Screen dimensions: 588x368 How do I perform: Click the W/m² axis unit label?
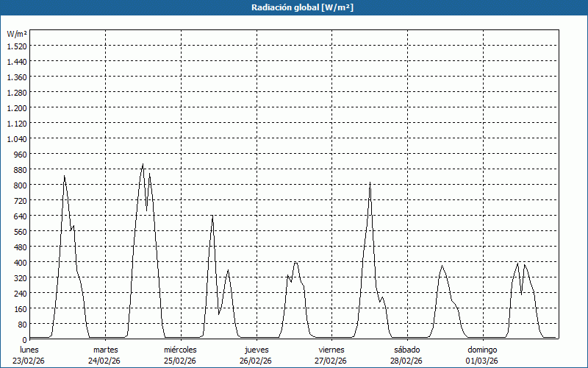point(17,34)
